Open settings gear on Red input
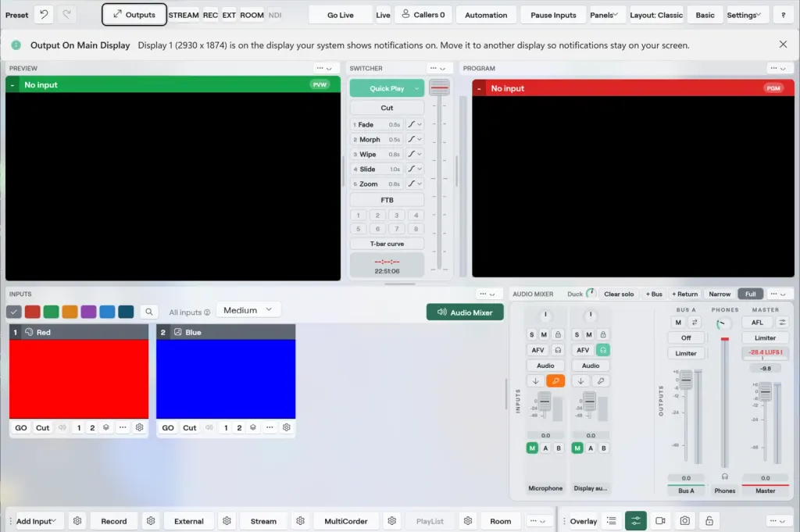Viewport: 800px width, 532px height. click(x=139, y=427)
